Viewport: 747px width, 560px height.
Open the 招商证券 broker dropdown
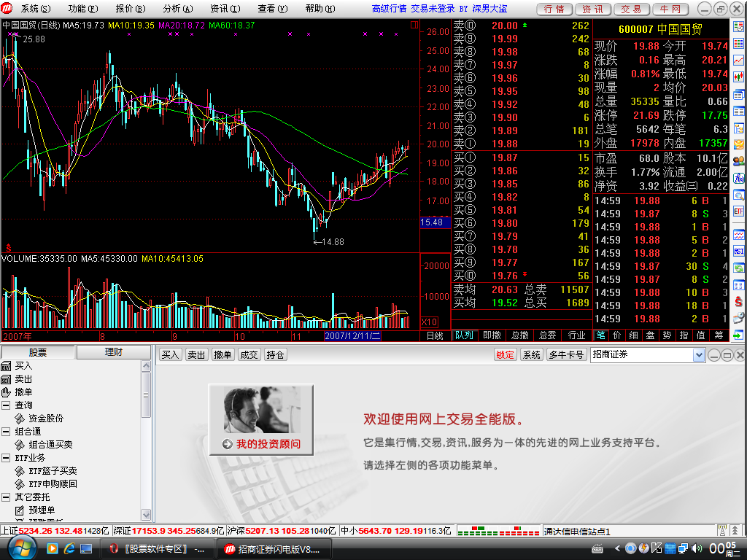click(x=698, y=355)
